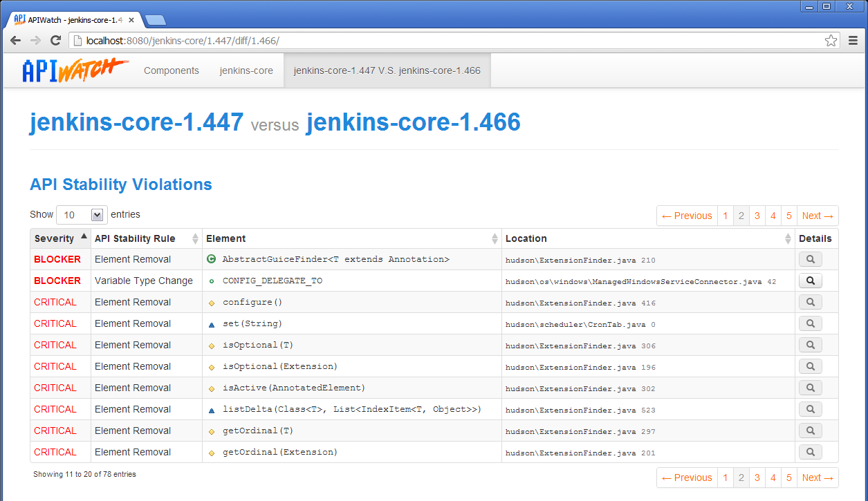Click the green class icon beside AbstractGuiceFinder

tap(212, 259)
